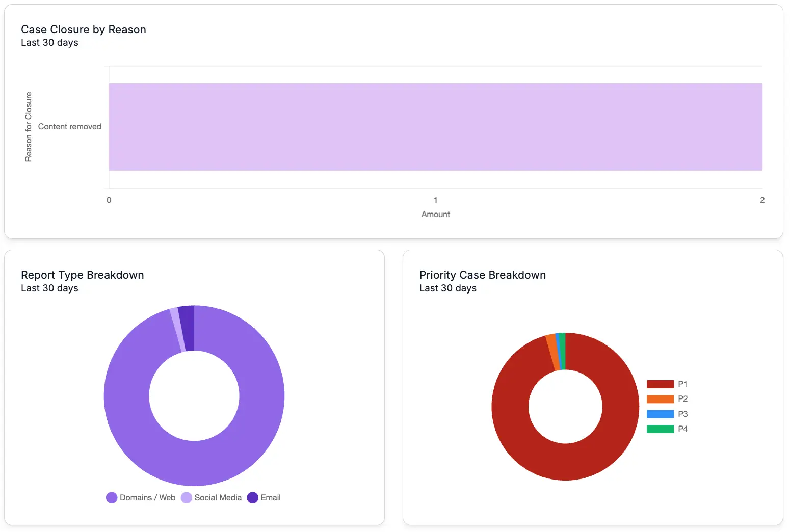Toggle the P1 red legend swatch
Viewport: 790px width, 532px height.
660,384
